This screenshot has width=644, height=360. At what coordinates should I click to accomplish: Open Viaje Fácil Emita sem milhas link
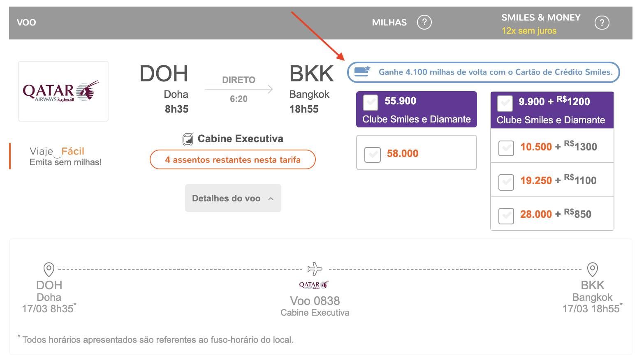(65, 157)
